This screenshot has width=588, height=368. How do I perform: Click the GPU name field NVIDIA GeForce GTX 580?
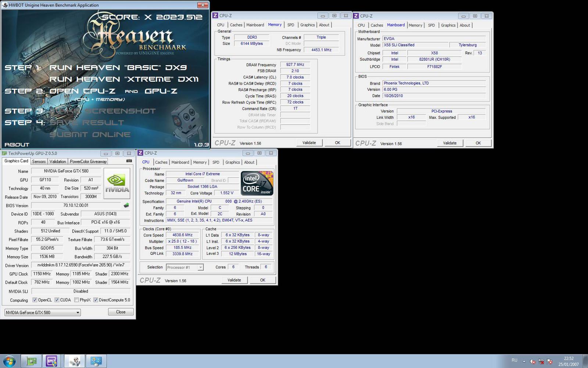click(x=66, y=171)
